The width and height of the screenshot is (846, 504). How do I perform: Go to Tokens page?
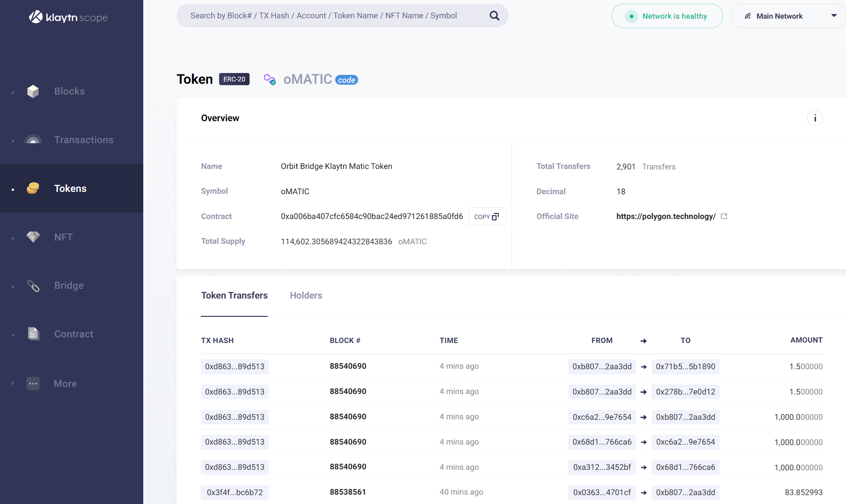click(70, 189)
